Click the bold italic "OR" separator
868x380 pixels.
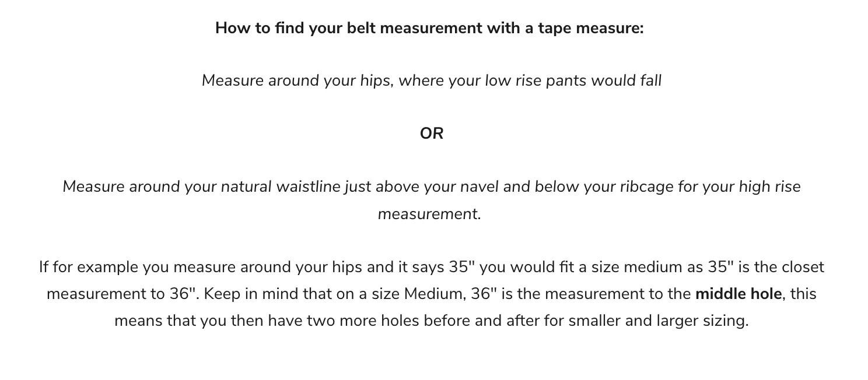click(432, 133)
